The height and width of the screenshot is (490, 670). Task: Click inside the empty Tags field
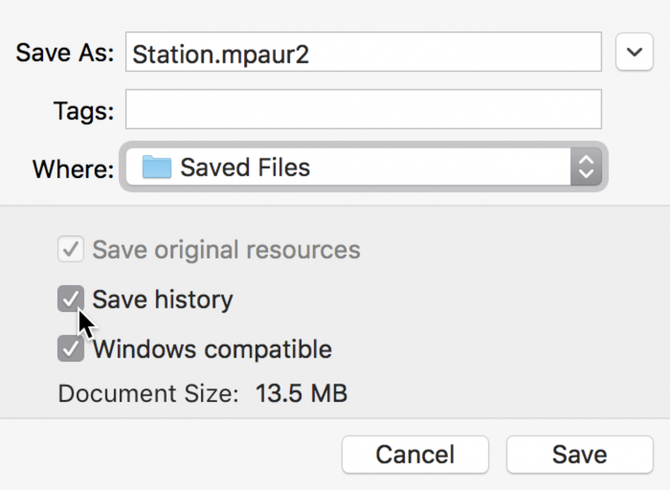363,109
